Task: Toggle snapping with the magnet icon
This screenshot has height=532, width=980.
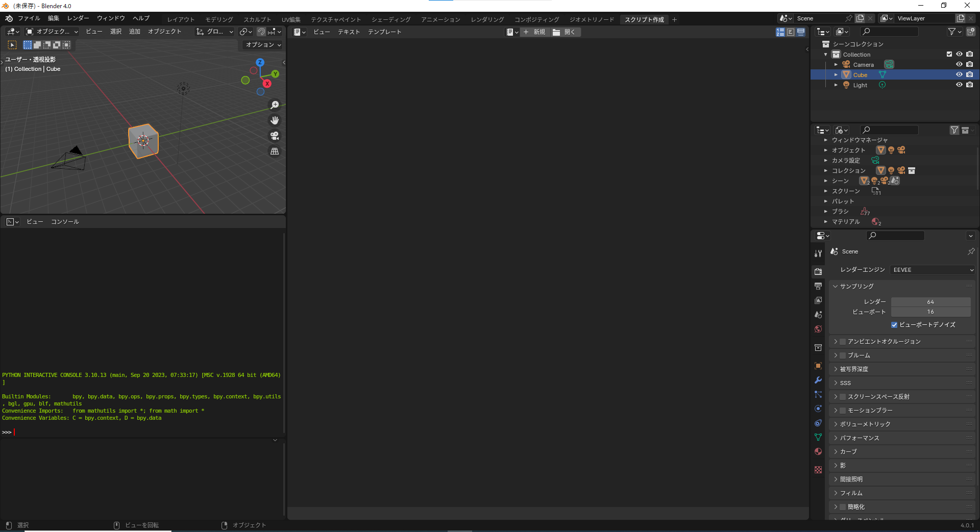Action: pyautogui.click(x=261, y=31)
